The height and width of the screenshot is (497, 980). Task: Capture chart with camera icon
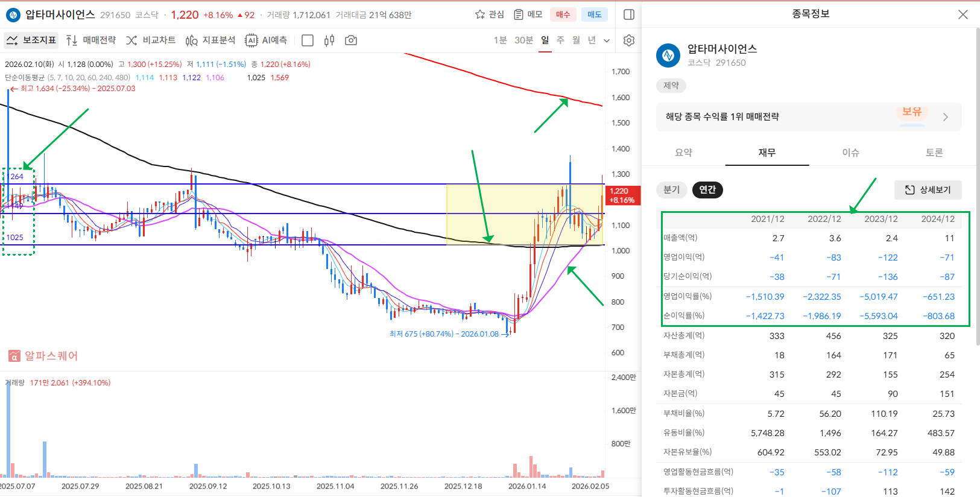click(351, 40)
